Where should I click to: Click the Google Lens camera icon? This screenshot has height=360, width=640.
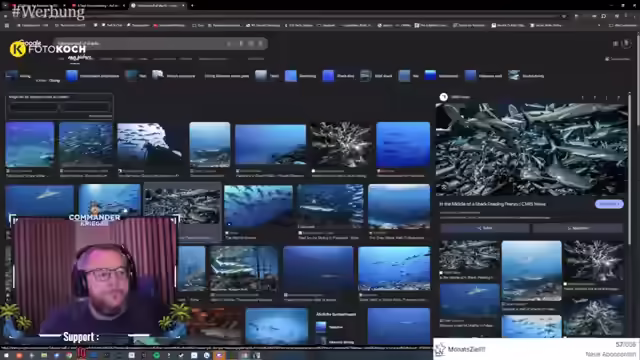[x=251, y=43]
